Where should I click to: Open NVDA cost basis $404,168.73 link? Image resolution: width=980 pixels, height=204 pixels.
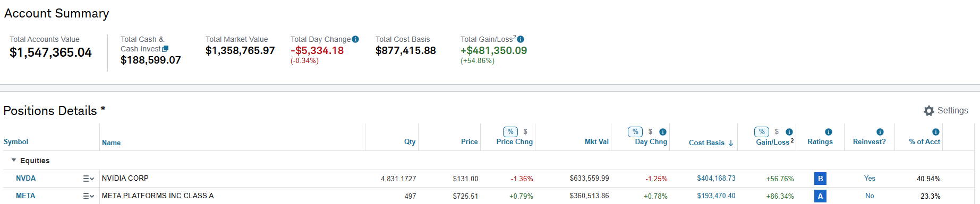[716, 179]
